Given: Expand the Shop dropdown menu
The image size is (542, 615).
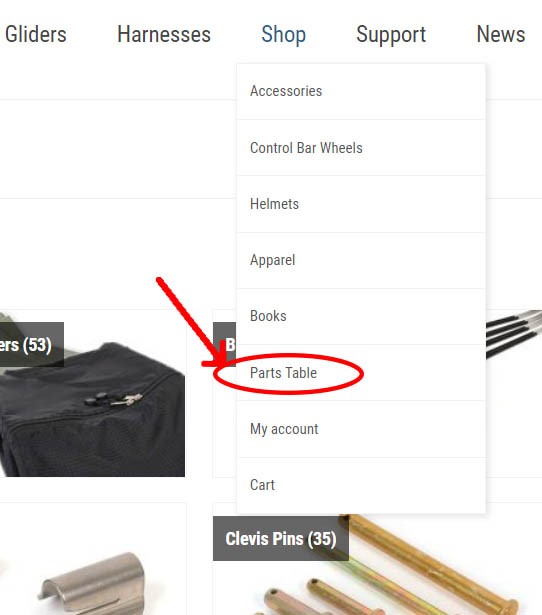Looking at the screenshot, I should tap(284, 35).
